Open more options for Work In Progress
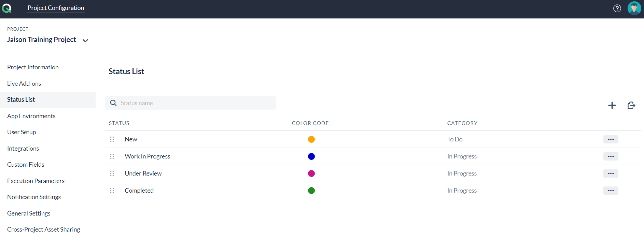The image size is (644, 250). coord(611,156)
